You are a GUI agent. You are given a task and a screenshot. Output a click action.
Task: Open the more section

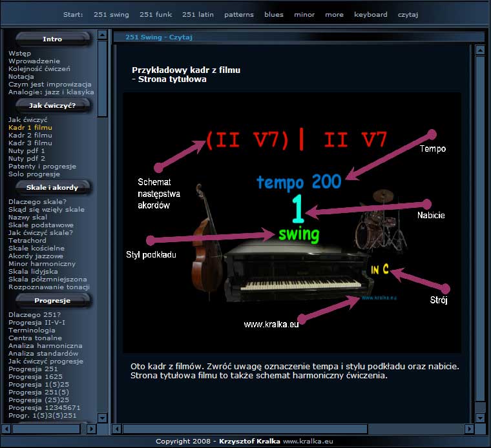[x=334, y=15]
